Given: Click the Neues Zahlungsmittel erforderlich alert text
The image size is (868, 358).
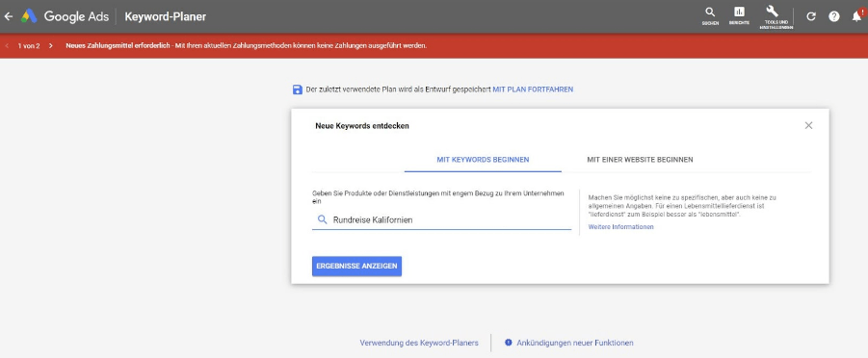Looking at the screenshot, I should coord(118,46).
